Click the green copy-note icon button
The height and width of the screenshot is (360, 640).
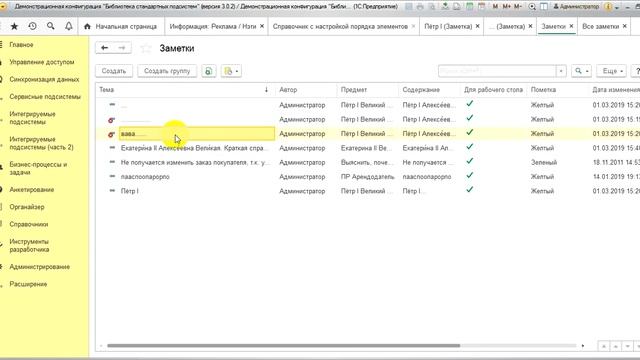click(x=209, y=71)
